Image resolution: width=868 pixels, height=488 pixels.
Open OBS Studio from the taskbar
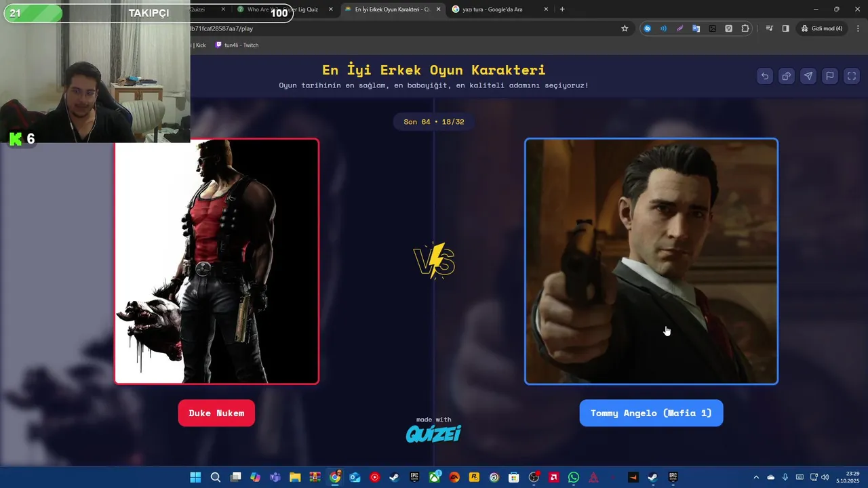click(534, 477)
